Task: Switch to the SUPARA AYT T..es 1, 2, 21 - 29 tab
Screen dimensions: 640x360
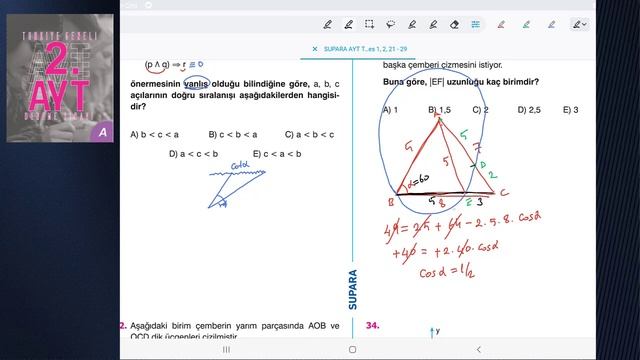Action: coord(365,49)
